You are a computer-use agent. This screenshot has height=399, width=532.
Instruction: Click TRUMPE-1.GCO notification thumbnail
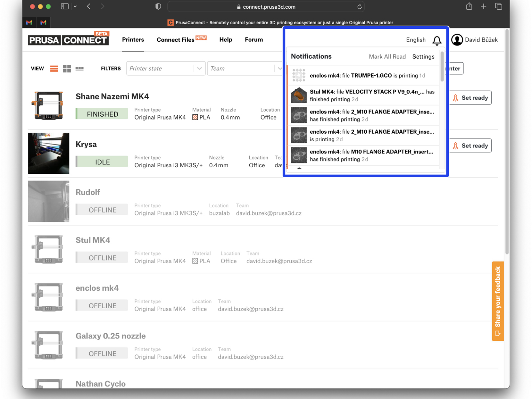pyautogui.click(x=299, y=75)
